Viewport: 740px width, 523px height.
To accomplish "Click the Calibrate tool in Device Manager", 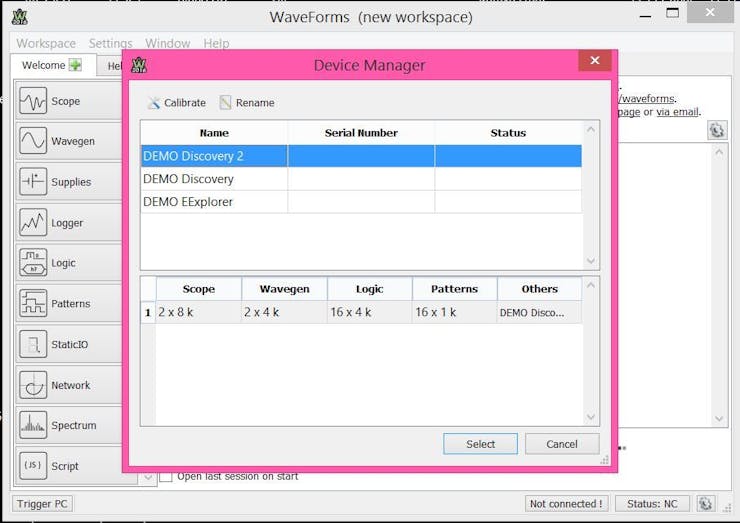I will point(177,102).
